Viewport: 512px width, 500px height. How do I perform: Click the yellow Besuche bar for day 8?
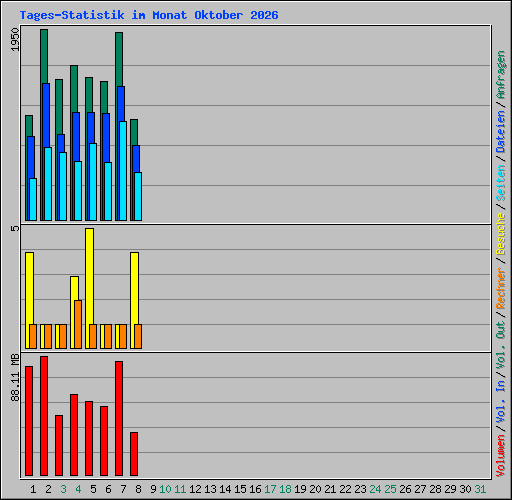point(134,287)
